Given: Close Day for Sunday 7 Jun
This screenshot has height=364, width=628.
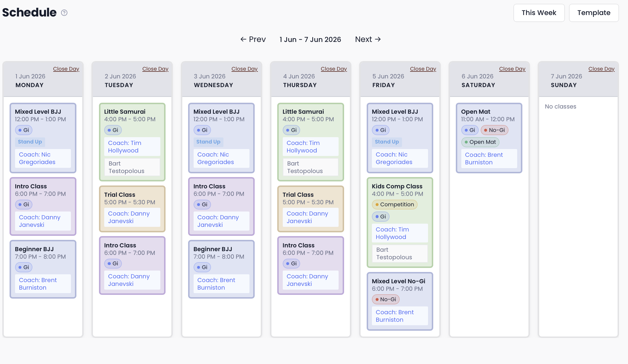Looking at the screenshot, I should (x=601, y=69).
